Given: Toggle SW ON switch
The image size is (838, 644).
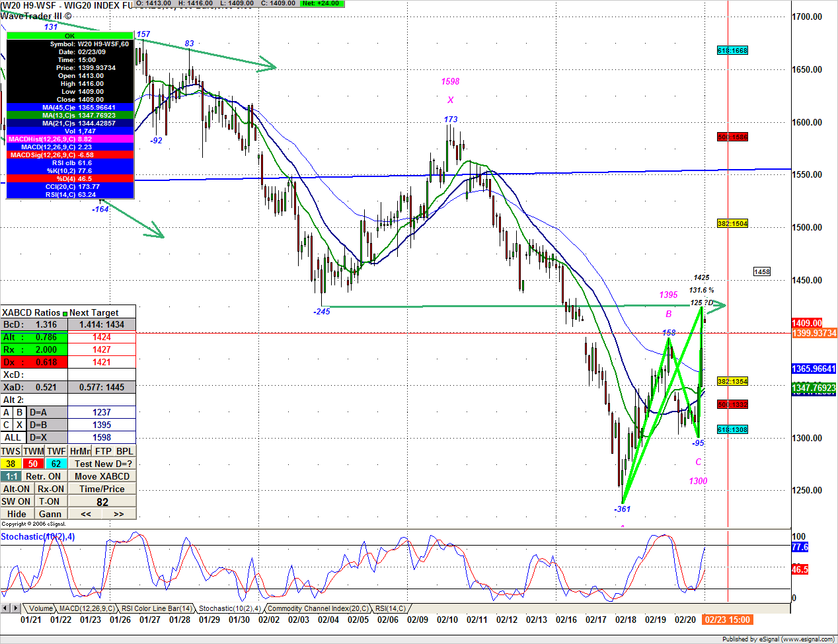Looking at the screenshot, I should coord(17,501).
